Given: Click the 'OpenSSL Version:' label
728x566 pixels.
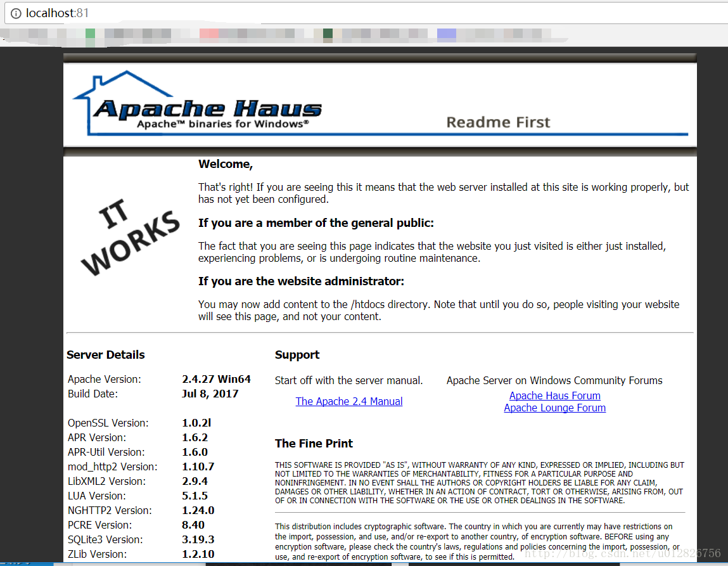Looking at the screenshot, I should click(108, 423).
